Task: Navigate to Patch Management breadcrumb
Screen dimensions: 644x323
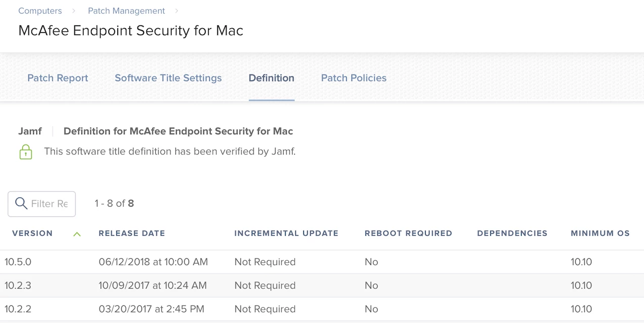Action: pos(126,11)
